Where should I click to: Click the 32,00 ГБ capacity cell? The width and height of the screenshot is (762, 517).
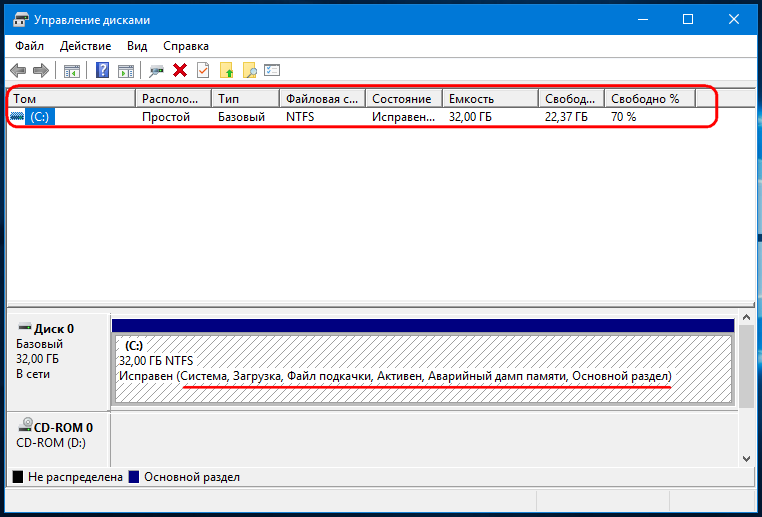(x=470, y=117)
